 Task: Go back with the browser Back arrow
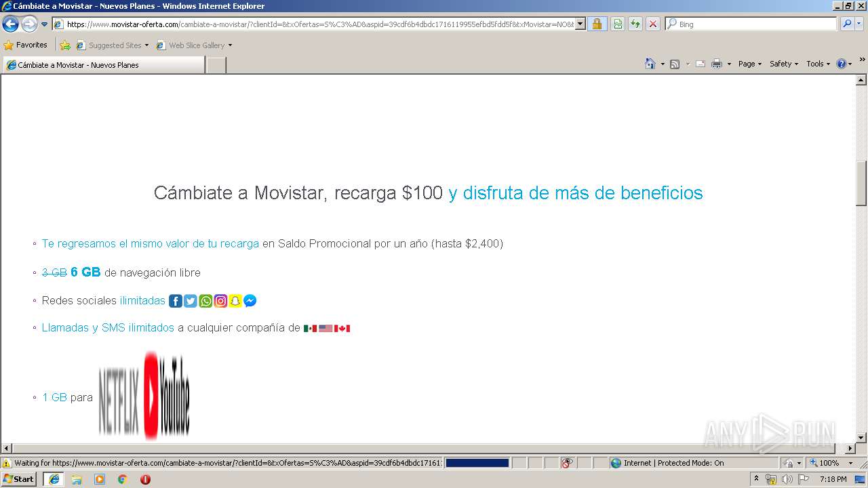point(10,24)
